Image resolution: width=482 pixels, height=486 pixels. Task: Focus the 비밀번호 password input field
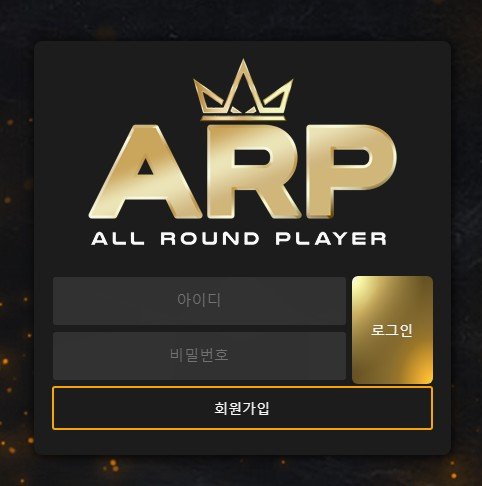coord(199,356)
